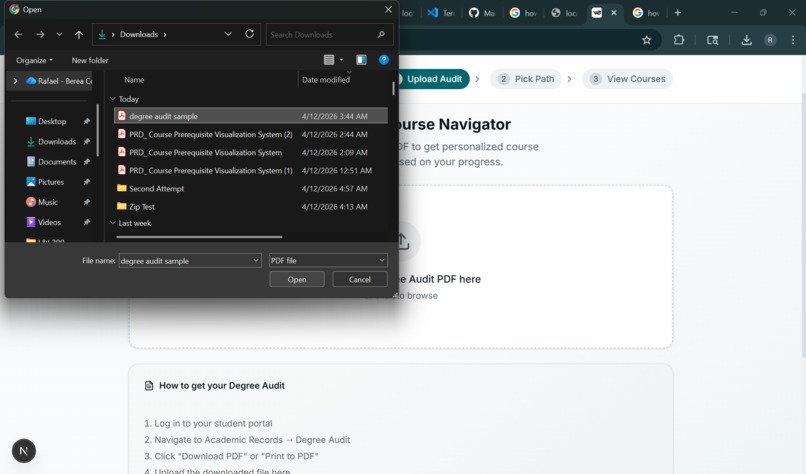This screenshot has height=474, width=806.
Task: Click the search magnifier icon
Action: point(381,34)
